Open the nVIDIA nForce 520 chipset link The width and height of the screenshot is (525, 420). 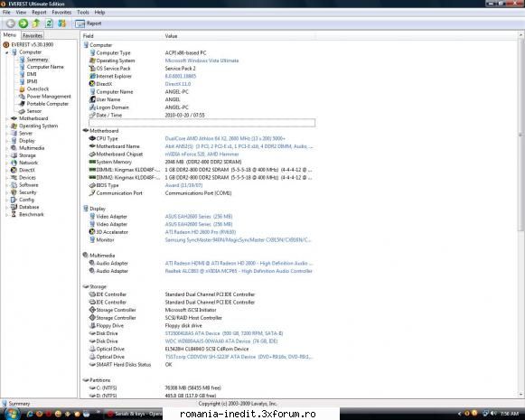point(202,154)
